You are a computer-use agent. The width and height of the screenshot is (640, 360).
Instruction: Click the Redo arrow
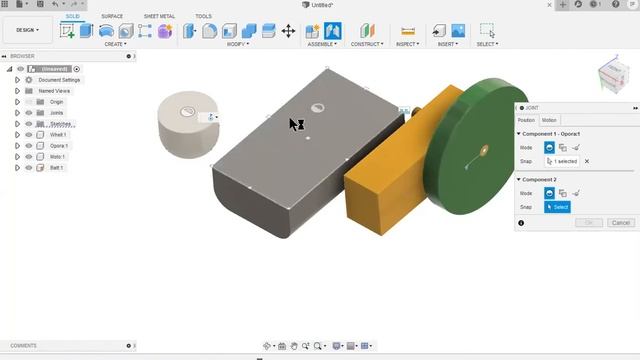[74, 4]
